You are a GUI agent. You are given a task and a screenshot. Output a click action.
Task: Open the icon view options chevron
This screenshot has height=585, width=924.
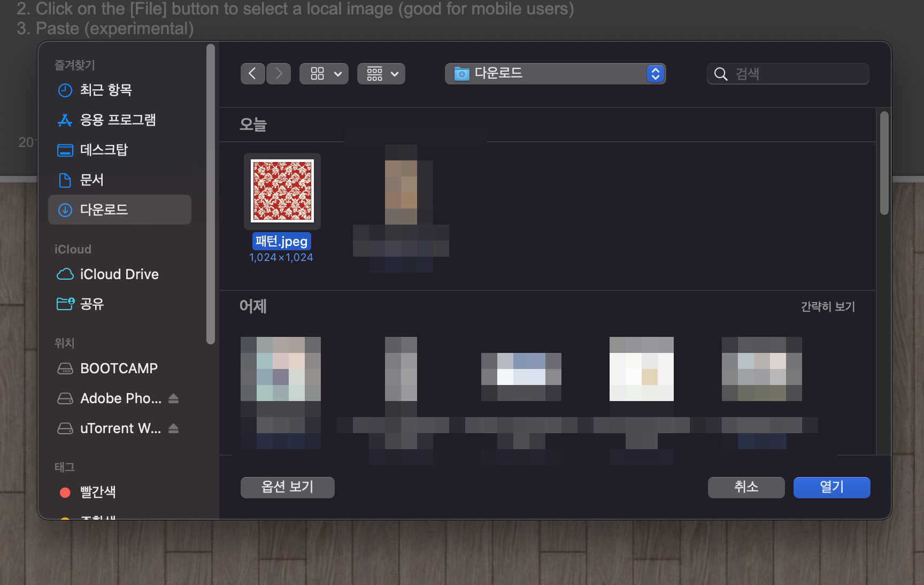[x=338, y=74]
